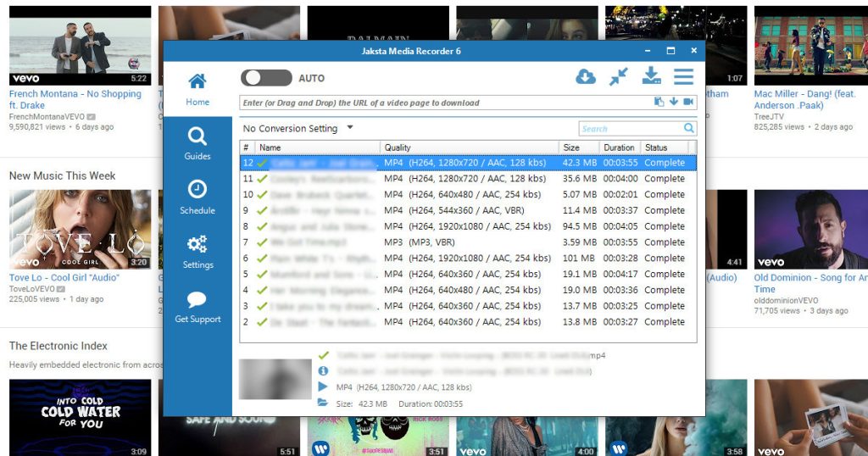This screenshot has width=868, height=456.
Task: Click the search magnifier icon
Action: tap(689, 129)
